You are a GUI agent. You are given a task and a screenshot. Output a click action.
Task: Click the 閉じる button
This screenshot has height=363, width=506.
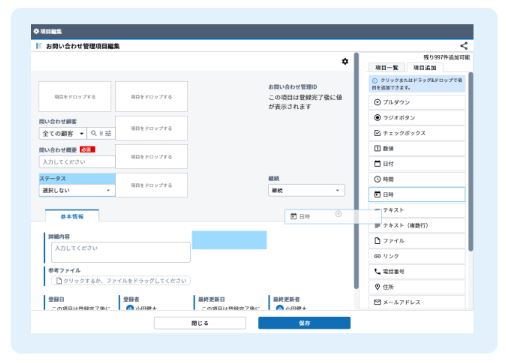[200, 323]
